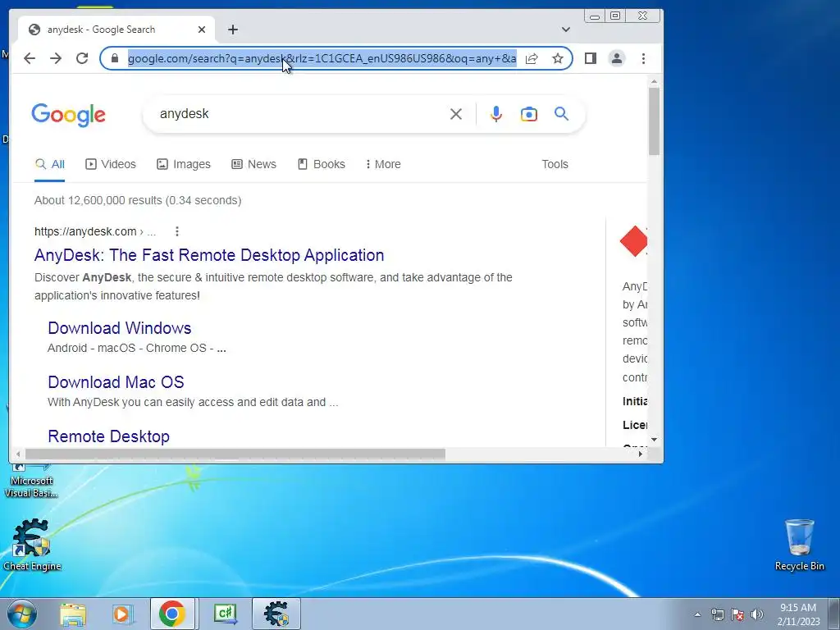Open search Tools options

tap(555, 164)
